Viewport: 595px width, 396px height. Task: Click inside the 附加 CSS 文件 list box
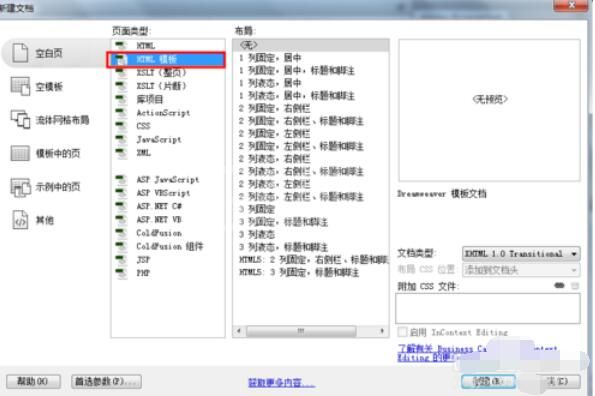(488, 308)
